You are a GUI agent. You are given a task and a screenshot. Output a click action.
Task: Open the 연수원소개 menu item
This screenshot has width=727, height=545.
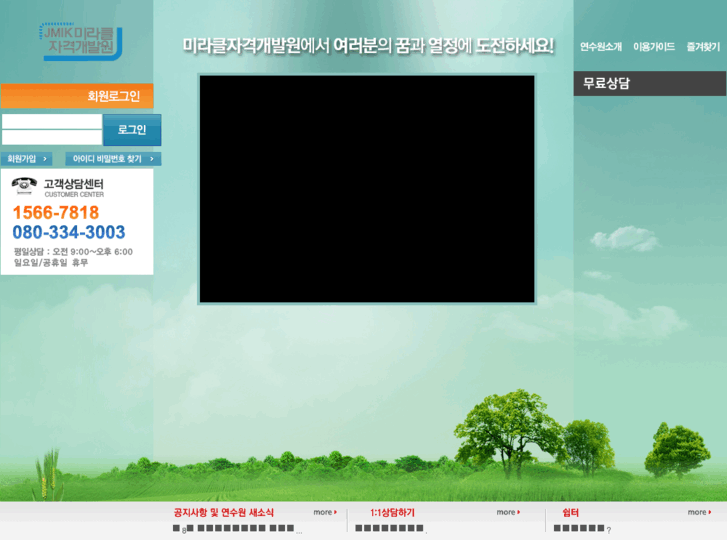[x=601, y=47]
